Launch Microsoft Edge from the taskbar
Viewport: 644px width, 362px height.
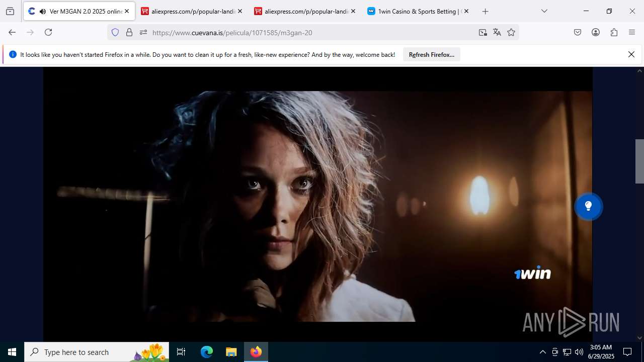click(207, 352)
